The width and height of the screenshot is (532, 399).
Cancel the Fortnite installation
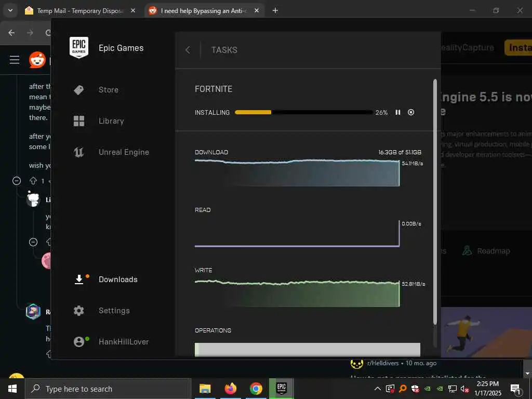(411, 112)
